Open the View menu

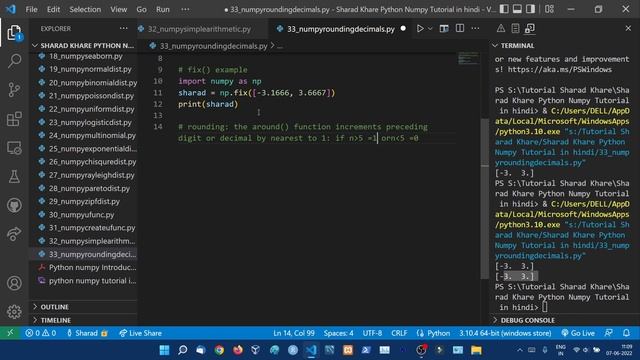118,9
